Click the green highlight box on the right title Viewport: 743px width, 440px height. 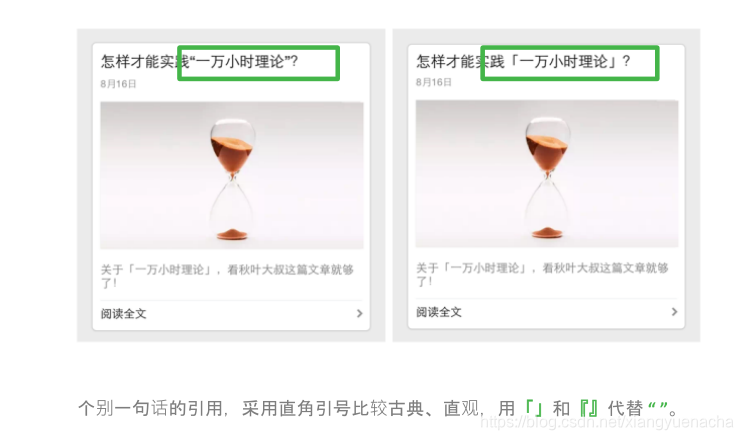click(570, 63)
